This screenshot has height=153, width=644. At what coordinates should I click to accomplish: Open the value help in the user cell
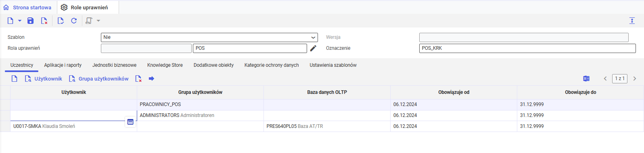click(x=130, y=122)
